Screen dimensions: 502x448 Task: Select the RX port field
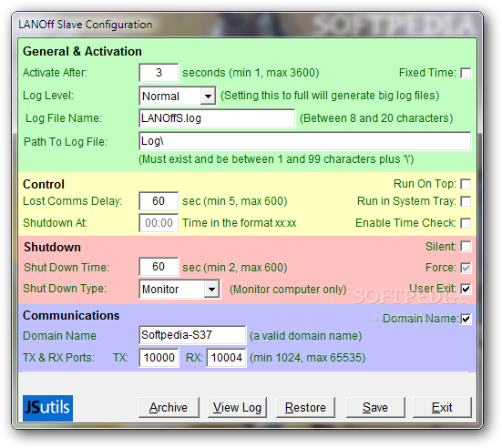click(x=226, y=358)
